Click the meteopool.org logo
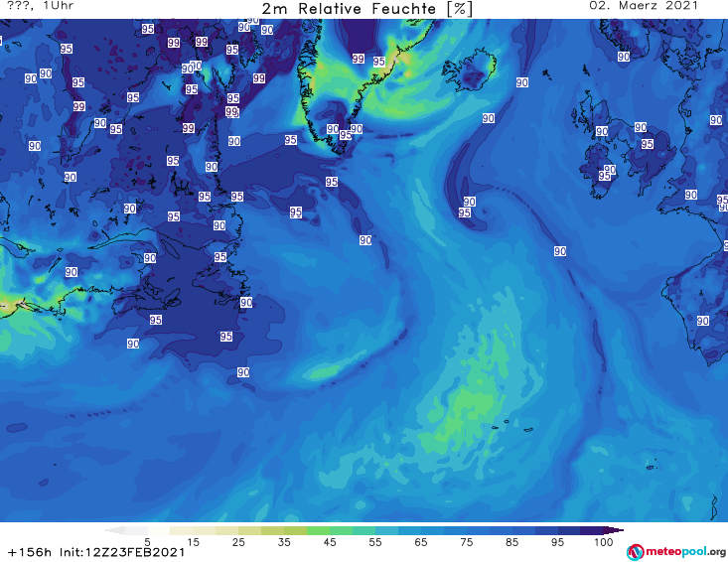Viewport: 728px width, 562px height. pos(675,552)
